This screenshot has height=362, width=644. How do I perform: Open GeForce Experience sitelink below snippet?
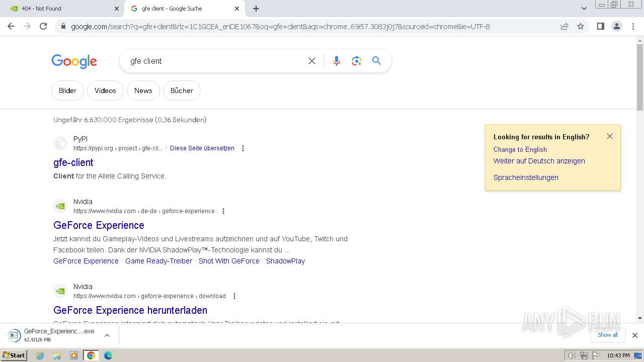pyautogui.click(x=86, y=261)
